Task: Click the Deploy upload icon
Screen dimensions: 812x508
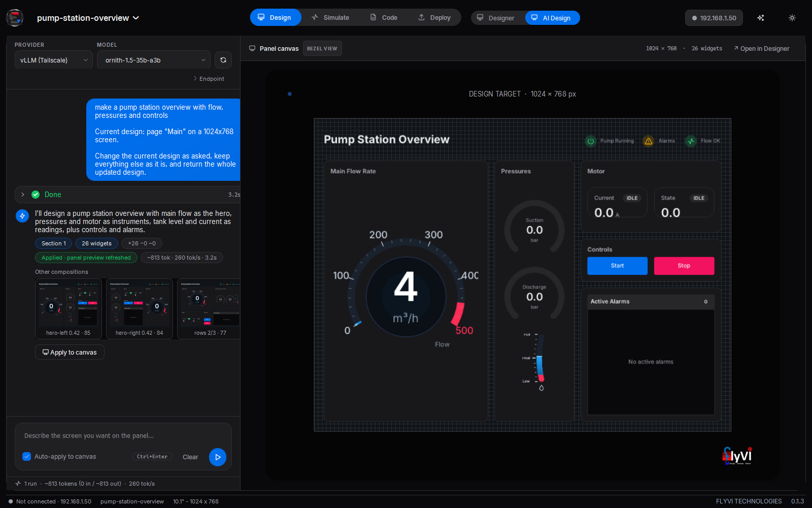Action: pyautogui.click(x=421, y=17)
